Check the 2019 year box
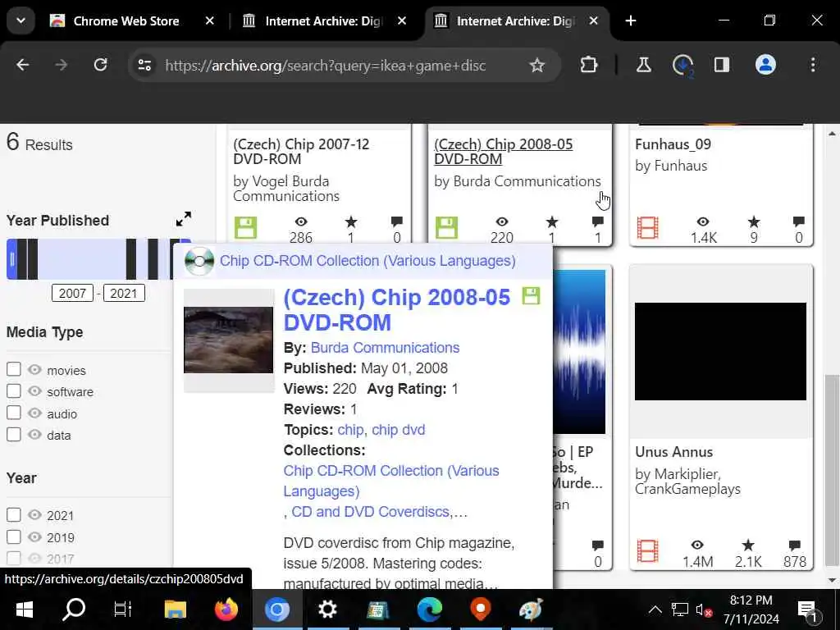 (x=14, y=536)
